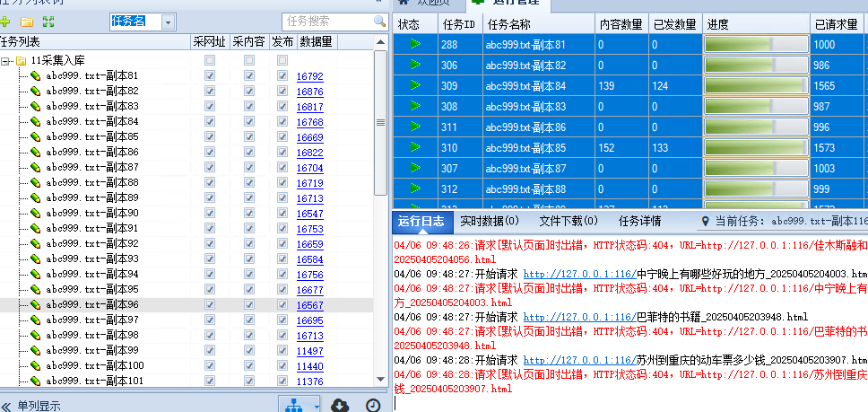The width and height of the screenshot is (868, 412).
Task: Click task list scrollbar down arrow
Action: [x=380, y=380]
